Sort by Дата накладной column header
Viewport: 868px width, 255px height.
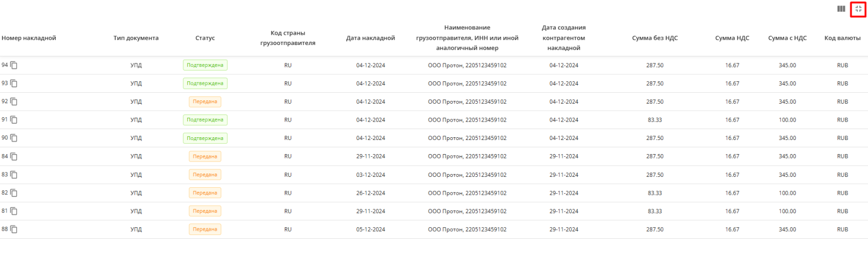[371, 38]
